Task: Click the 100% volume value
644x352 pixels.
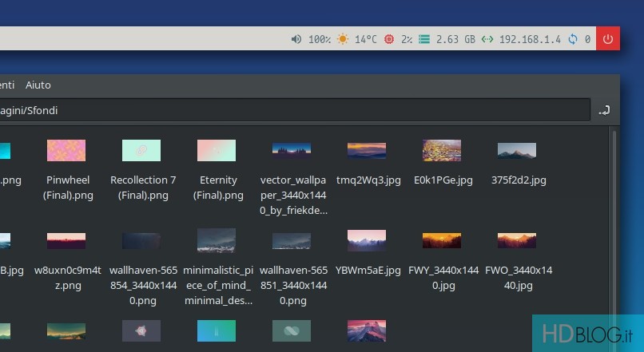Action: [320, 39]
